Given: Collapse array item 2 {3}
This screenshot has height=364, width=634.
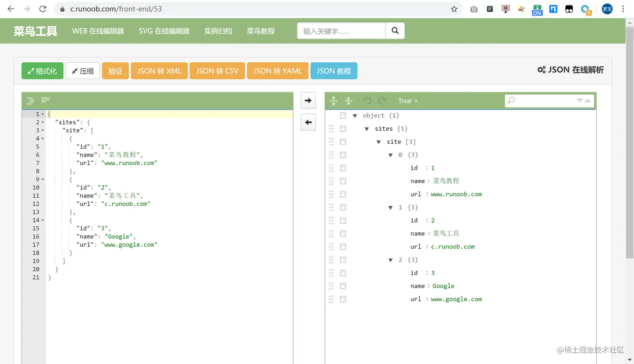Looking at the screenshot, I should (x=390, y=260).
